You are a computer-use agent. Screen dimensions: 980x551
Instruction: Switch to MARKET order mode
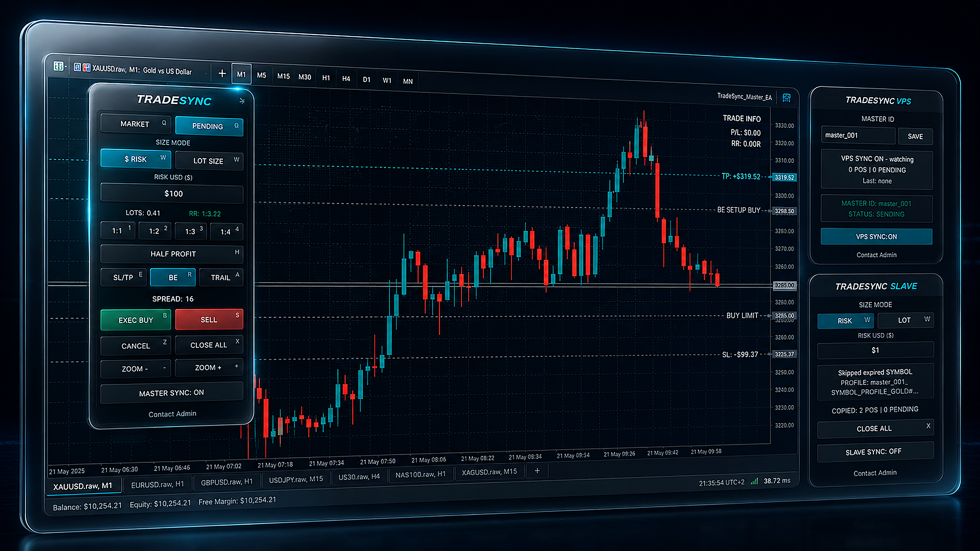[x=136, y=124]
